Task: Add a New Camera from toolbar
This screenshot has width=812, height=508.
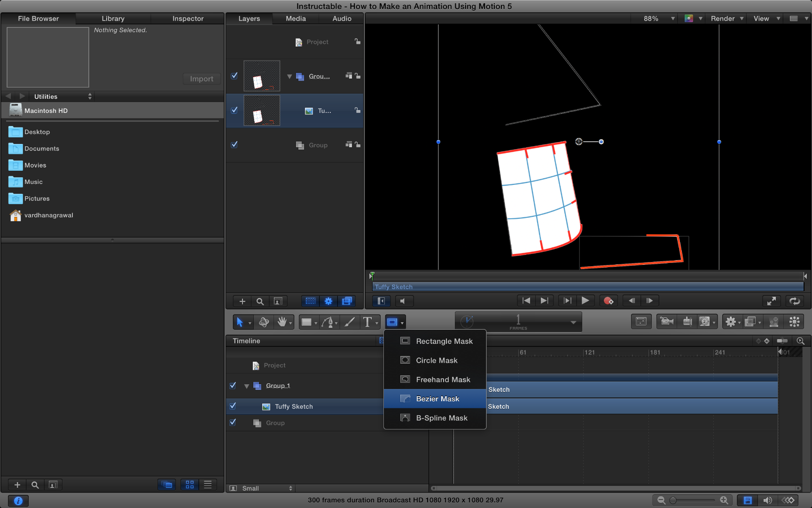Action: click(667, 322)
